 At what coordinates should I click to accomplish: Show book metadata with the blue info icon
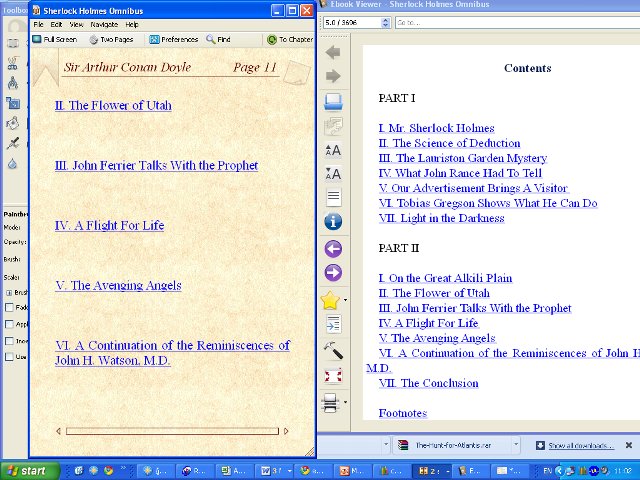[333, 222]
